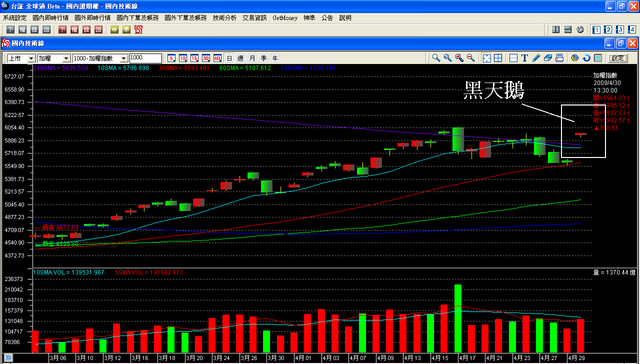
Task: Open the 系統設定 menu
Action: (x=15, y=18)
